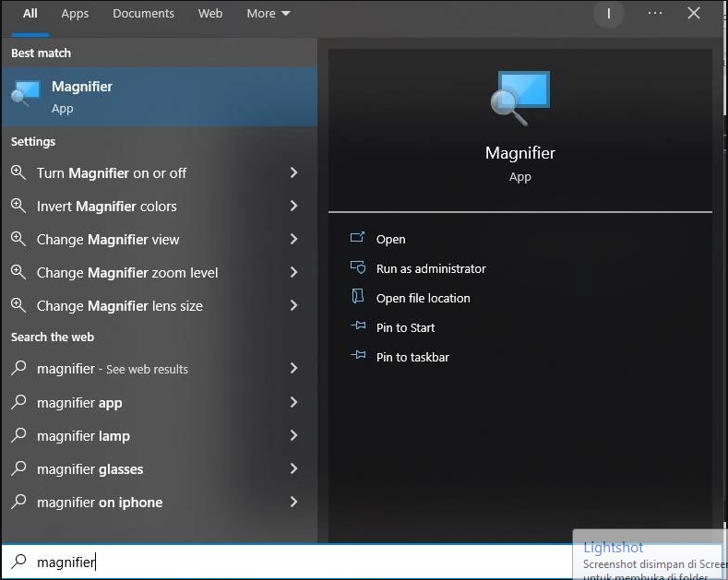Click search icon beside magnifier lamp

click(18, 434)
